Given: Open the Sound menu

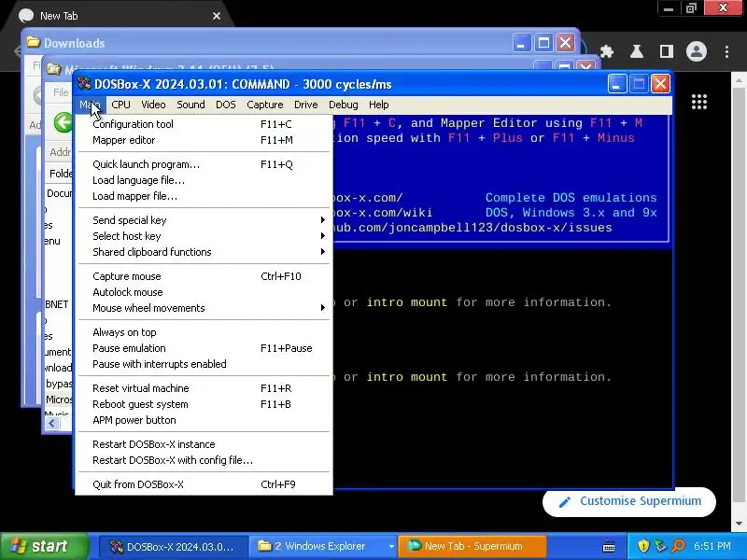Looking at the screenshot, I should tap(190, 105).
